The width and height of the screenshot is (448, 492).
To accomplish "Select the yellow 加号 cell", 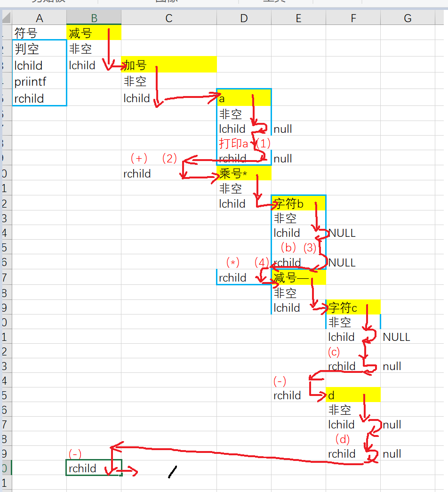I will (169, 65).
